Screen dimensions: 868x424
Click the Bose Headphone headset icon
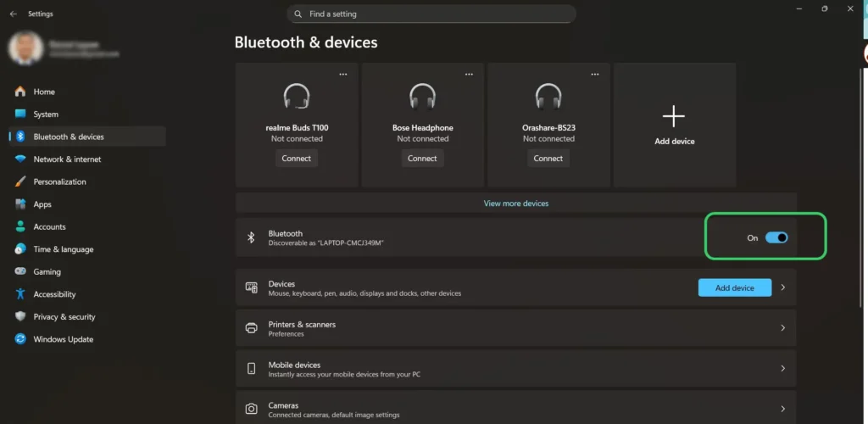pyautogui.click(x=422, y=97)
